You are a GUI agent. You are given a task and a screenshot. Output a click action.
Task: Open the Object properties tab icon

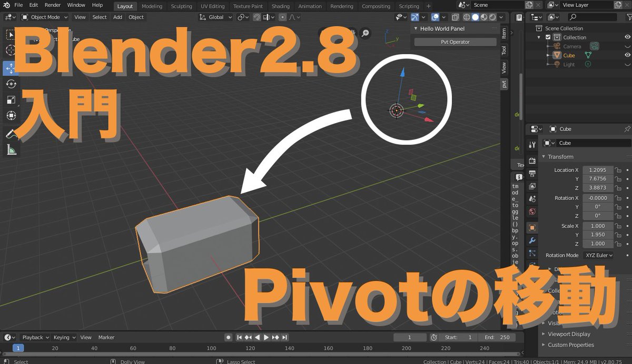(x=532, y=228)
